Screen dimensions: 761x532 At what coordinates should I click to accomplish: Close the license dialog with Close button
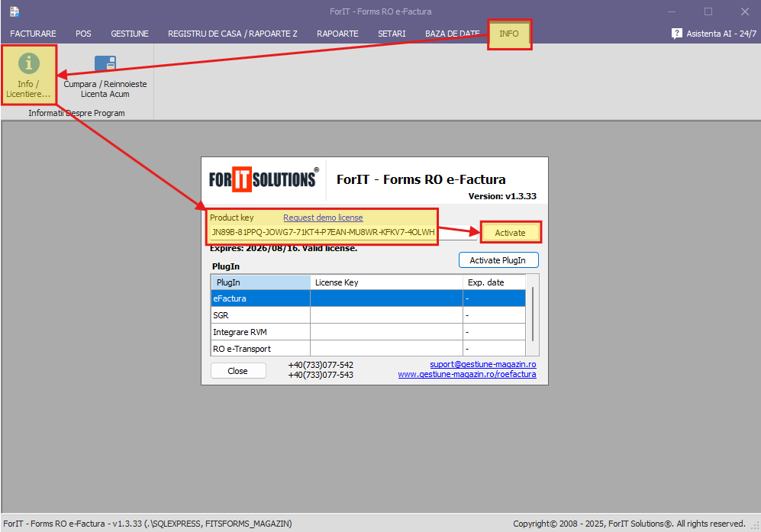click(238, 371)
